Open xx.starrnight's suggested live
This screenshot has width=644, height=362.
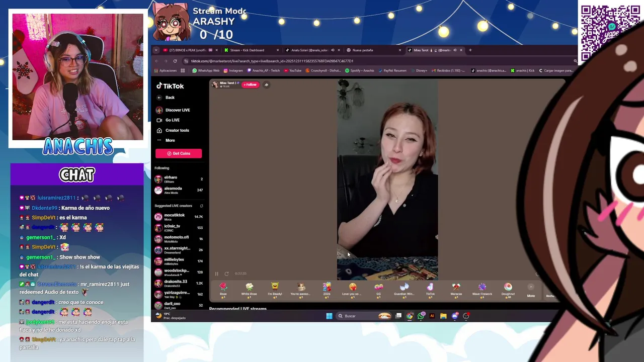[x=179, y=250]
